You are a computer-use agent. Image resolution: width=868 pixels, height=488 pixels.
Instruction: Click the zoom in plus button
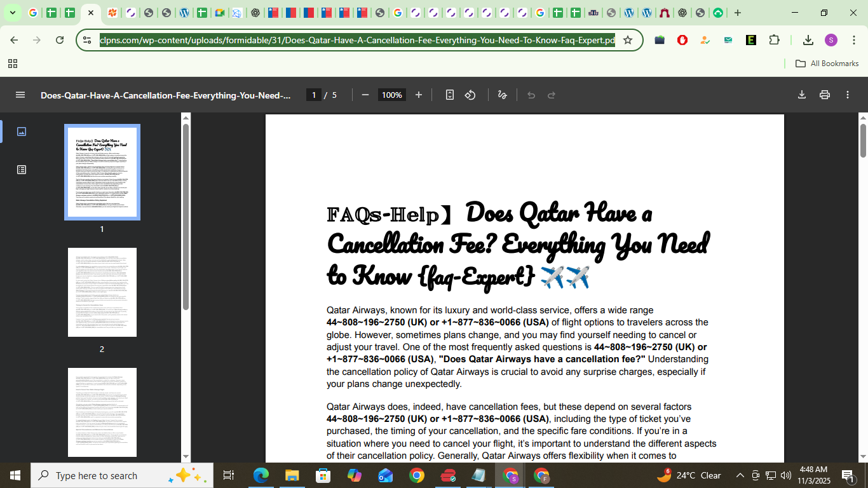click(x=418, y=95)
